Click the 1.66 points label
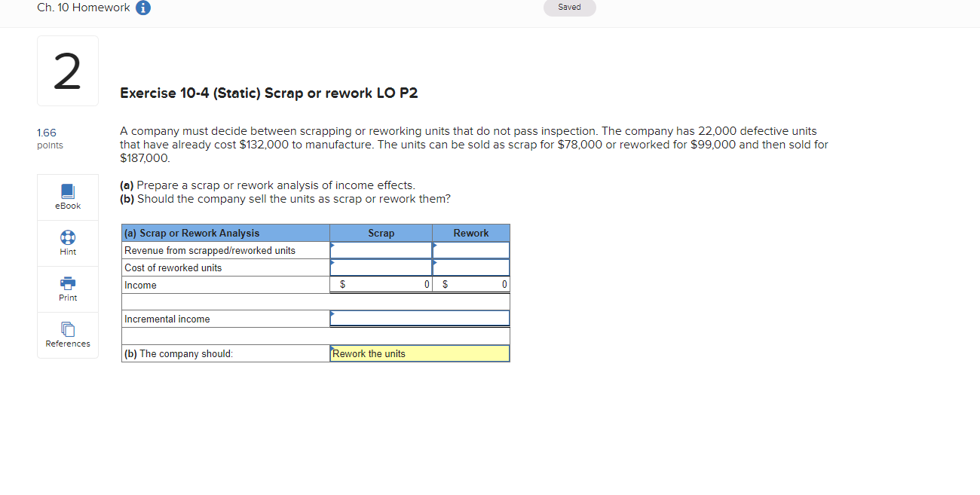Viewport: 980px width, 495px height. coord(50,139)
